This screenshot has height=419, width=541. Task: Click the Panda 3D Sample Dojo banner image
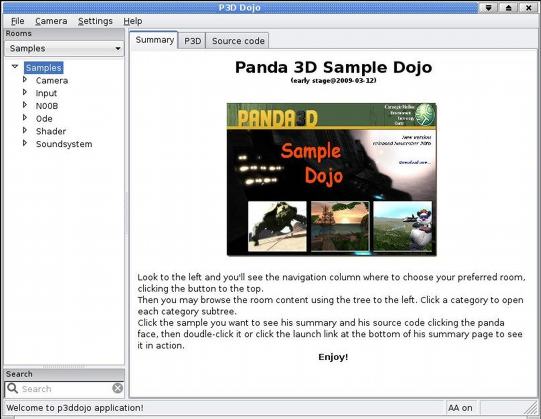[x=332, y=179]
